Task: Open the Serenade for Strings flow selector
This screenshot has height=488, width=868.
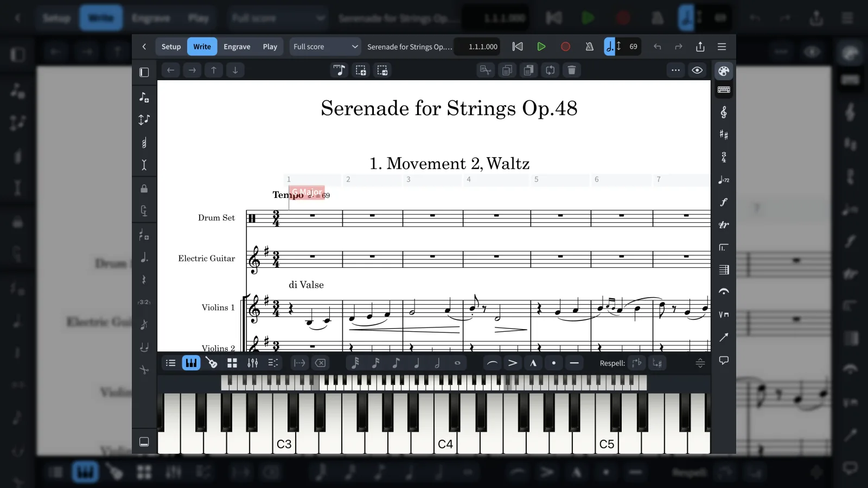Action: [x=410, y=47]
